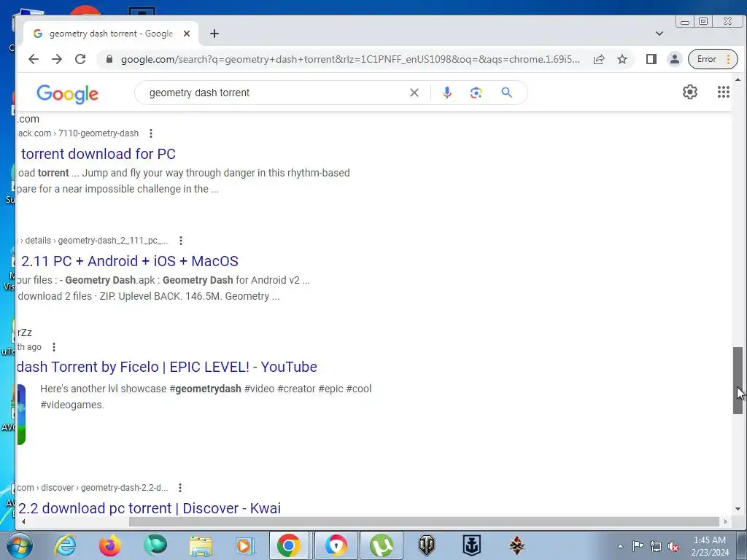Screen dimensions: 747x560
Task: Bookmark this page with the star icon
Action: pos(622,59)
